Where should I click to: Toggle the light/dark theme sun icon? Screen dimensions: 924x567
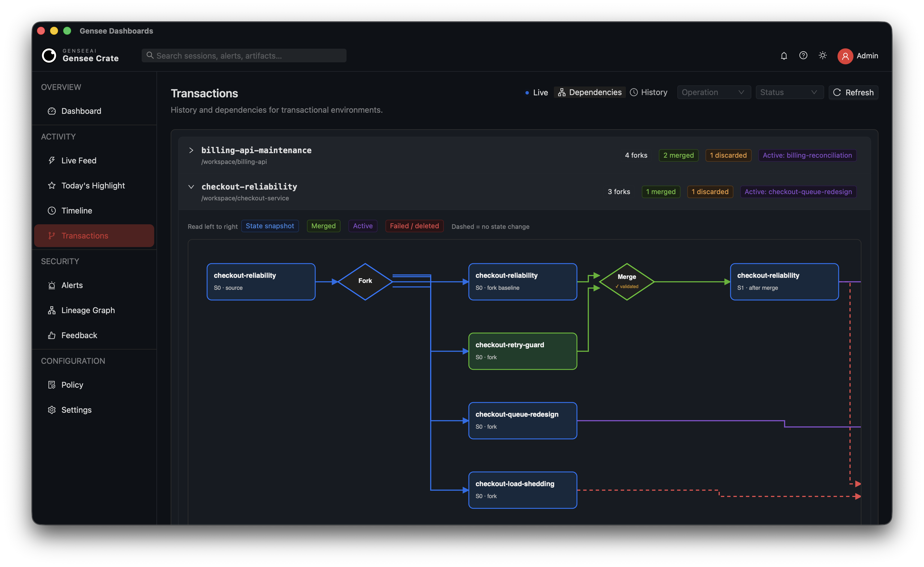[x=822, y=56]
